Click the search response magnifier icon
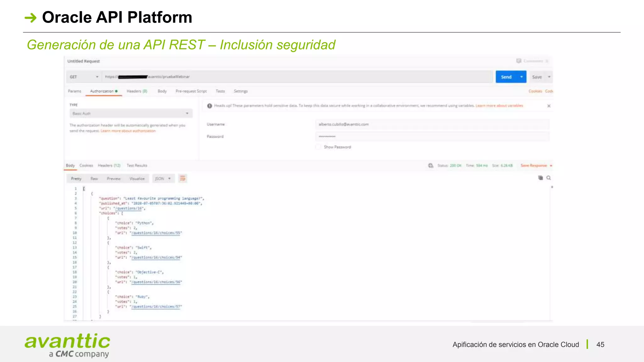This screenshot has height=362, width=644. point(549,178)
